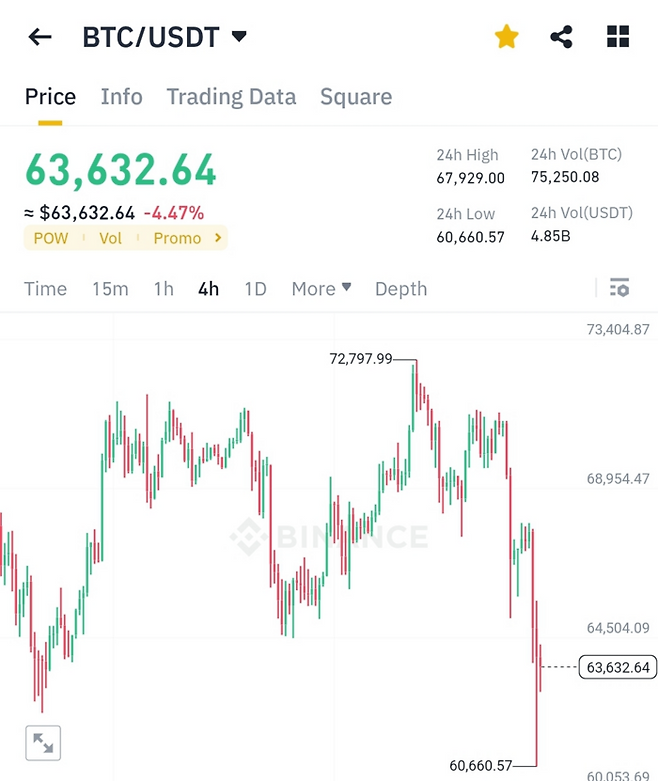Select the 1D timeframe
The image size is (658, 781).
tap(255, 289)
